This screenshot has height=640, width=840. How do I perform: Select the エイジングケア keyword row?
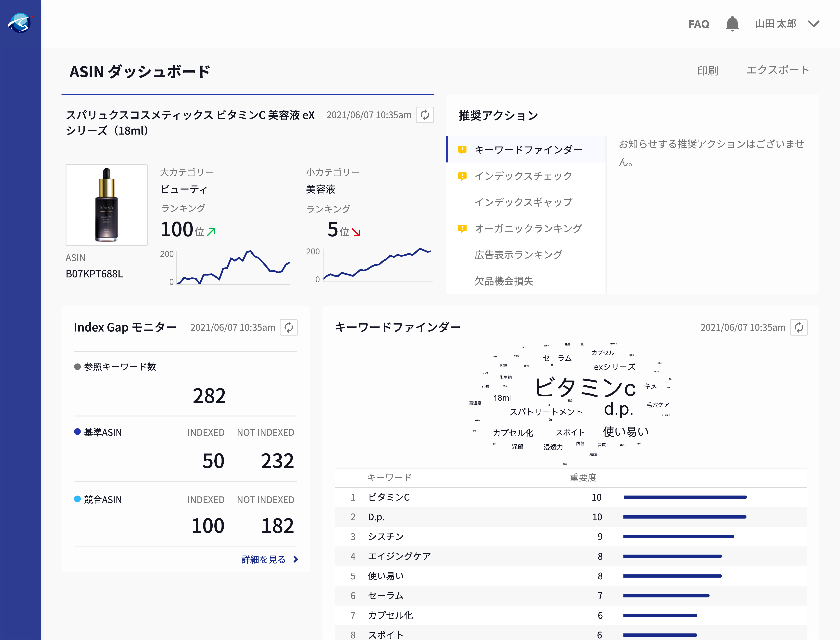(571, 556)
